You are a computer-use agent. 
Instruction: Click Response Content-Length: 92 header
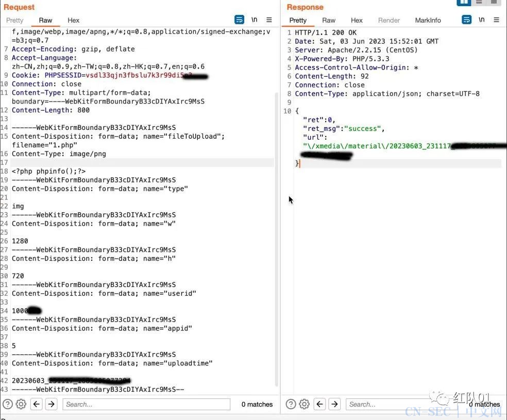(332, 76)
